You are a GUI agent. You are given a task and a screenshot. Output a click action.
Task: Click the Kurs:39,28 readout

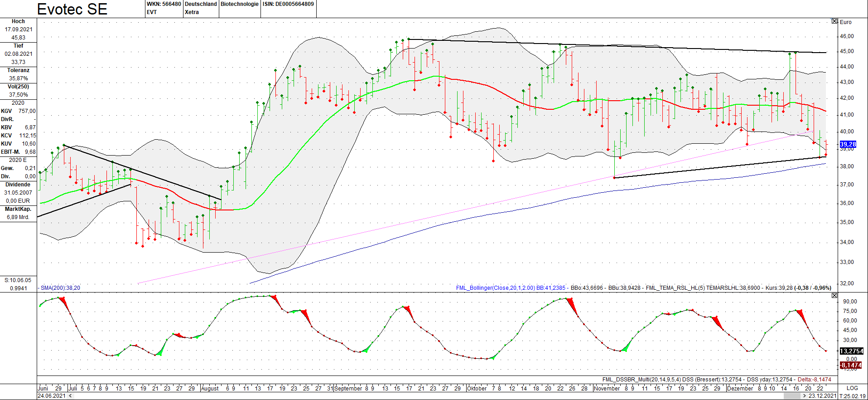coord(779,288)
